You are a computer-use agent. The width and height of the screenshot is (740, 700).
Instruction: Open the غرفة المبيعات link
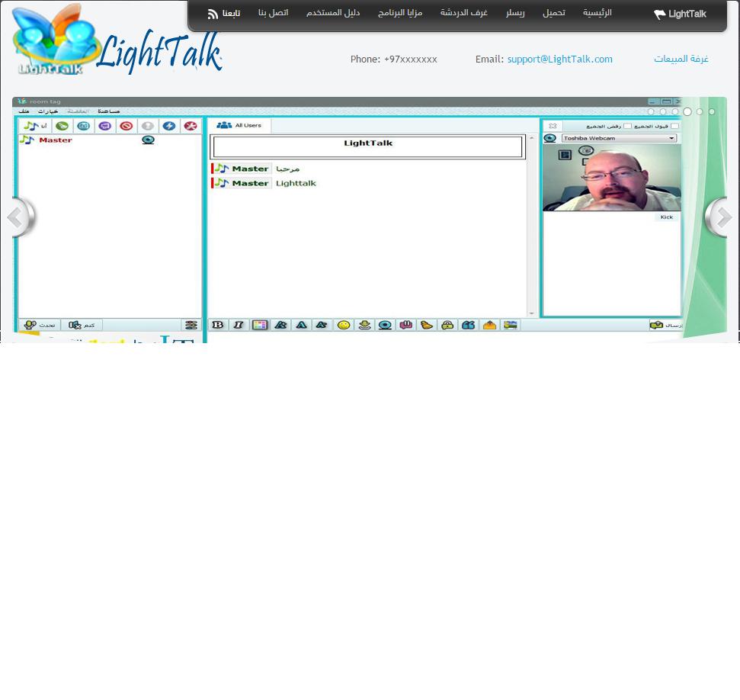coord(681,59)
